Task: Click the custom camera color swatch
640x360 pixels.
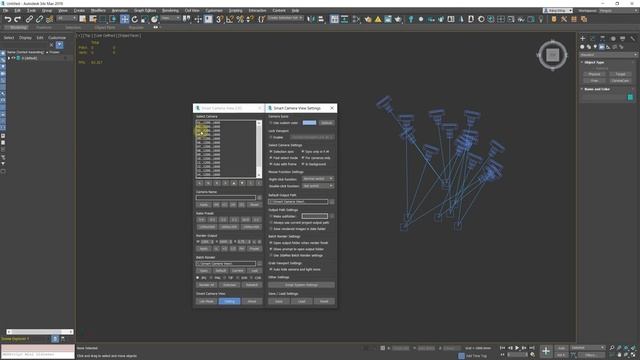Action: [309, 123]
